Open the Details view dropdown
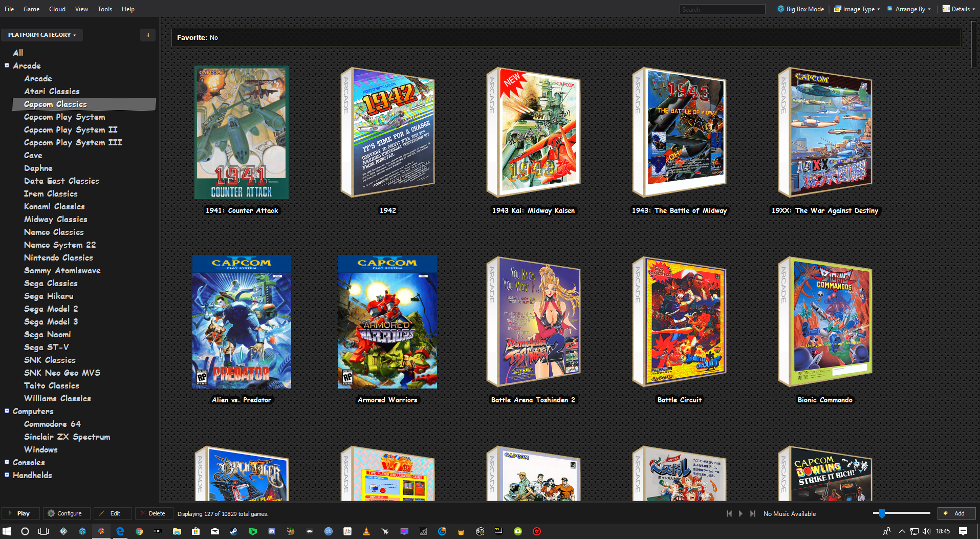 coord(959,9)
